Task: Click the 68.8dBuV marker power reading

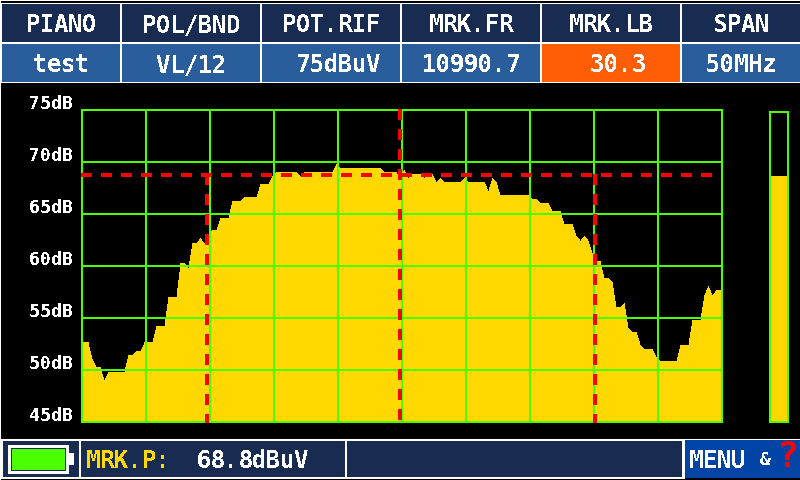Action: click(252, 460)
